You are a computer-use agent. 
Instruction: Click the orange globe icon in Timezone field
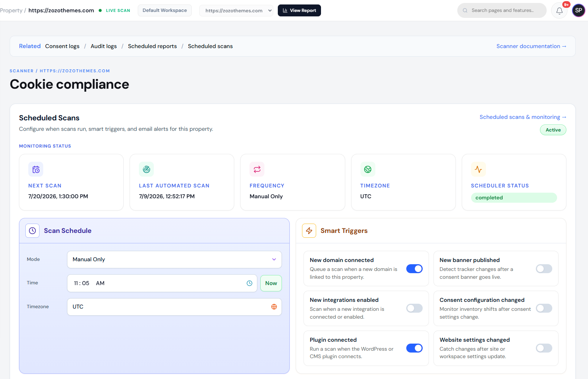(x=274, y=307)
